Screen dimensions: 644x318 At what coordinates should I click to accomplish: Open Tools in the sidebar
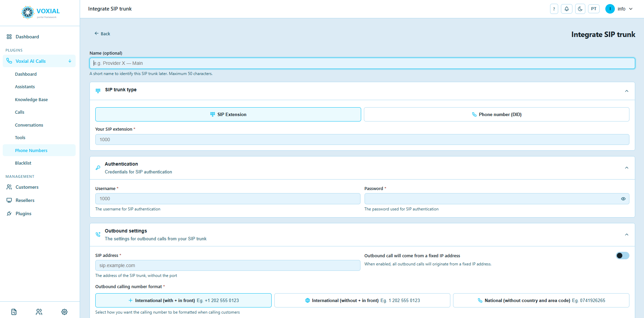[20, 137]
